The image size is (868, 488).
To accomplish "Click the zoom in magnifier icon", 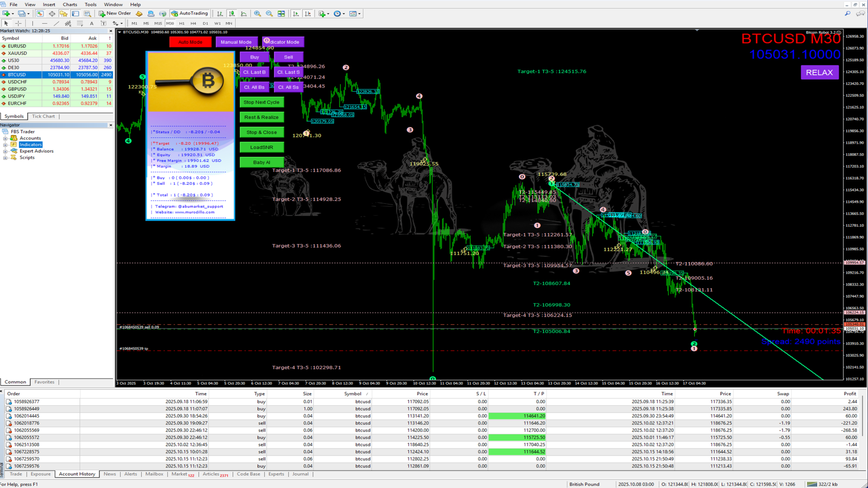I will [257, 14].
